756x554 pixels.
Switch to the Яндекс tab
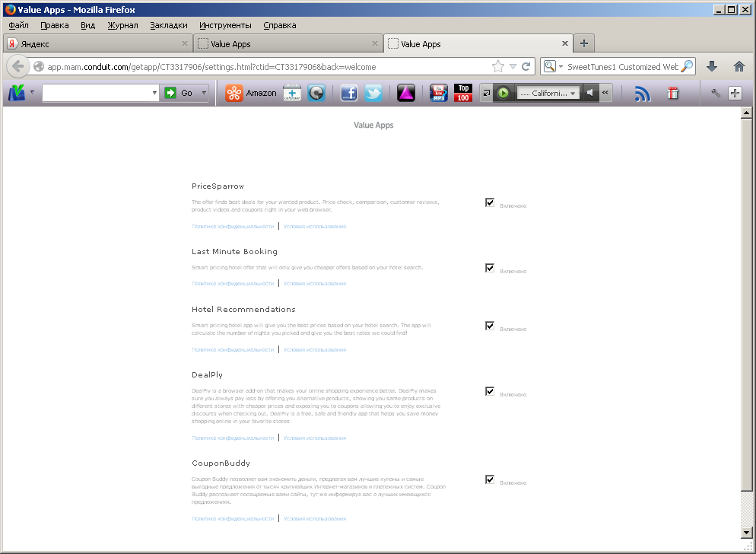(98, 43)
